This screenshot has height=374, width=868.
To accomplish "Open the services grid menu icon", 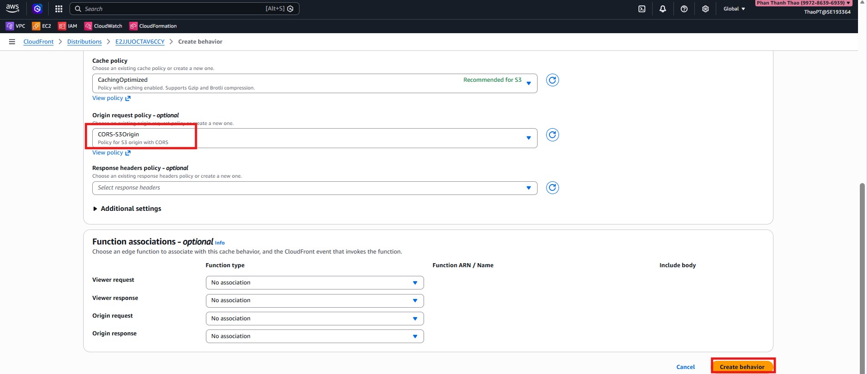I will click(59, 9).
